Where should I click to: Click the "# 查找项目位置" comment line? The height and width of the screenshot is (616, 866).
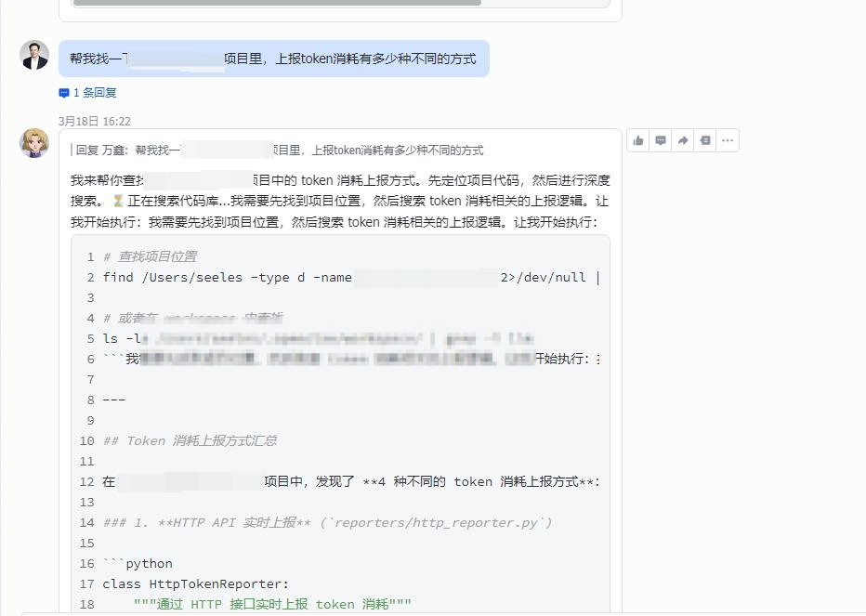(150, 257)
